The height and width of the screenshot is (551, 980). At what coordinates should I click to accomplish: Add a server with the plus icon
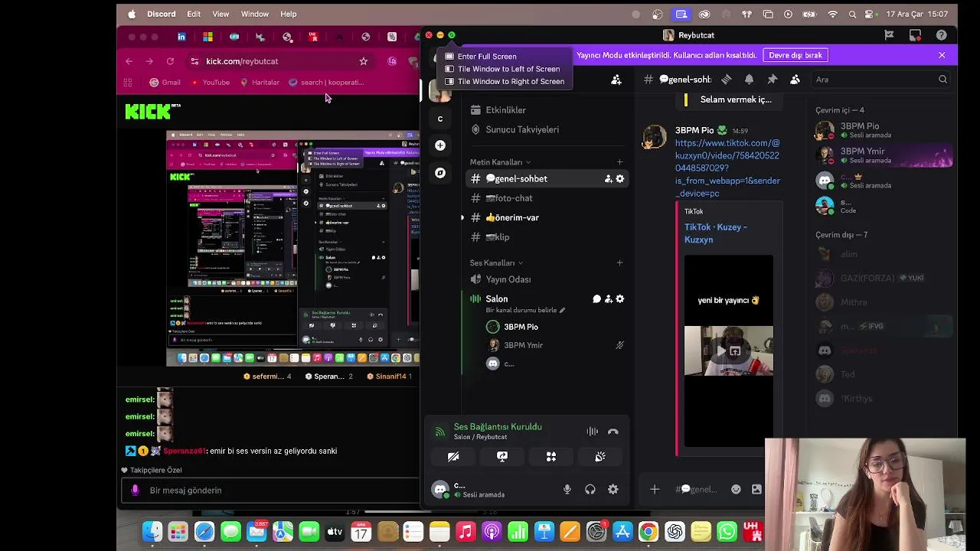pos(440,145)
